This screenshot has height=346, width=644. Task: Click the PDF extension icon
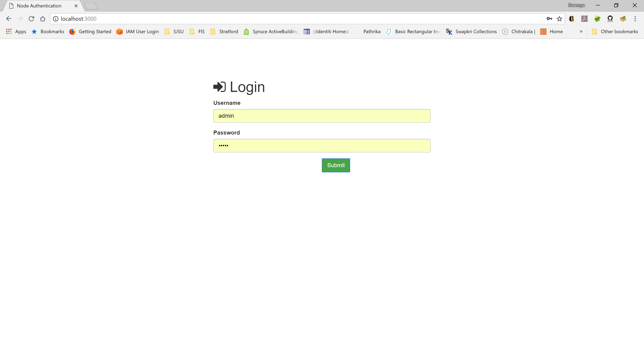coord(584,19)
